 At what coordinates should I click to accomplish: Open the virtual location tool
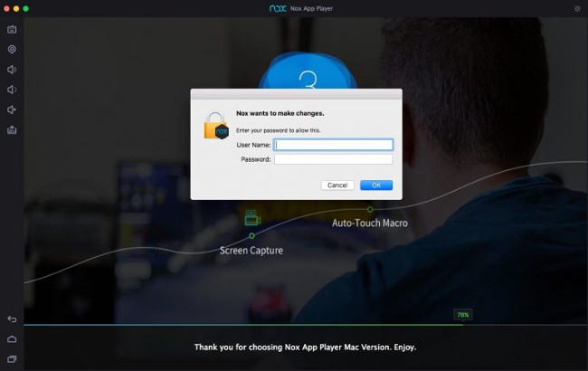(x=12, y=49)
